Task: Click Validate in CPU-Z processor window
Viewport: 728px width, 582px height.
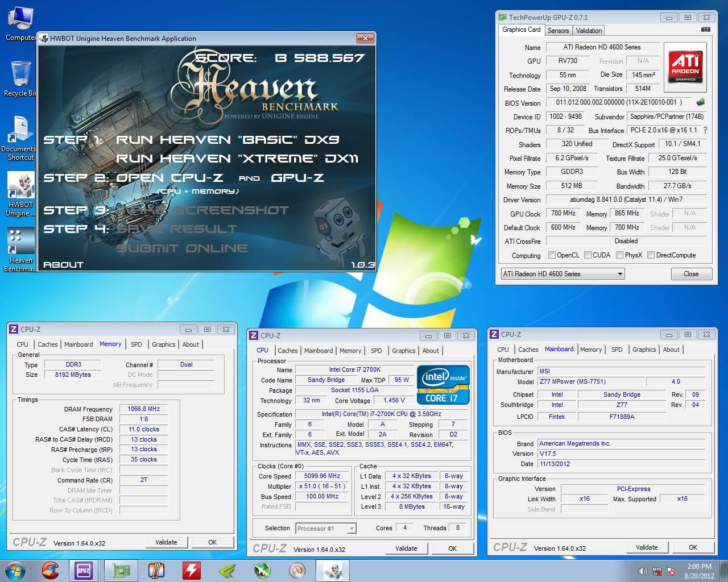Action: click(x=406, y=548)
